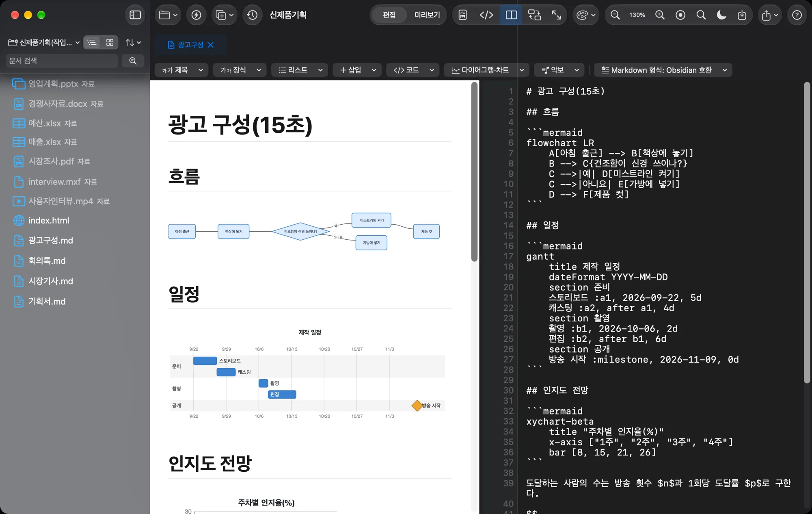812x514 pixels.
Task: Open the 제목 heading menu
Action: 181,70
